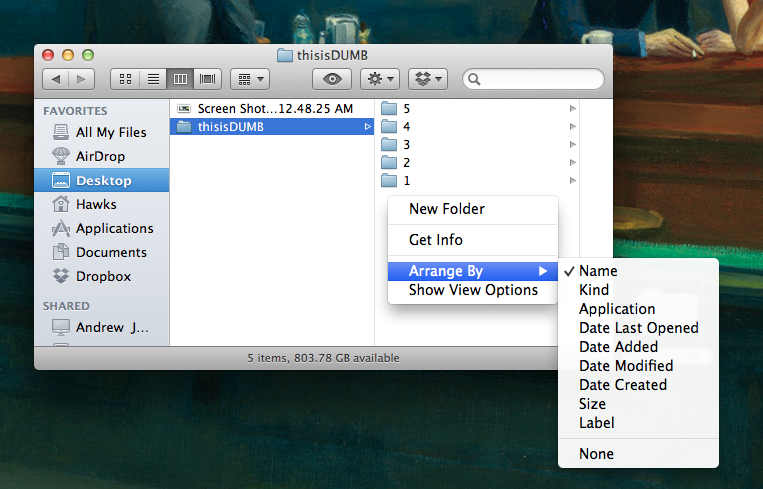Minimize the Finder window with yellow button
This screenshot has width=763, height=489.
(x=68, y=55)
